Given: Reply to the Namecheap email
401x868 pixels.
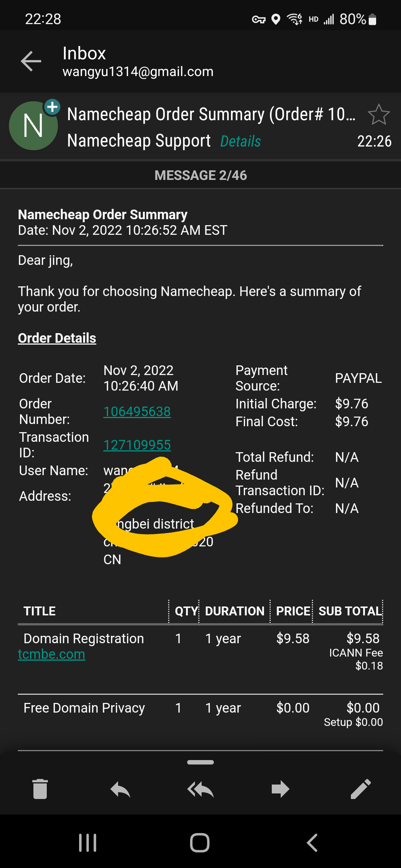Looking at the screenshot, I should pyautogui.click(x=120, y=789).
